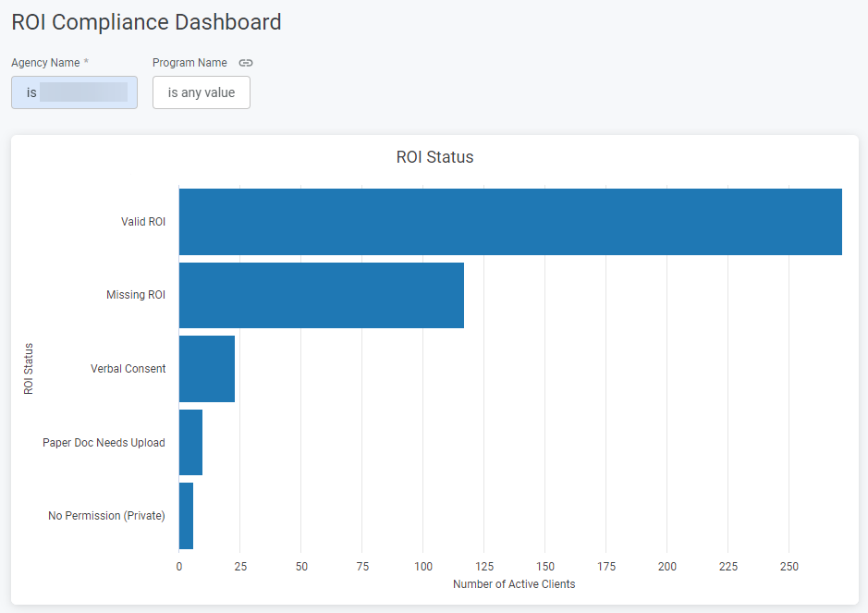Click the 'Missing ROI' axis label
This screenshot has width=868, height=613.
[136, 295]
